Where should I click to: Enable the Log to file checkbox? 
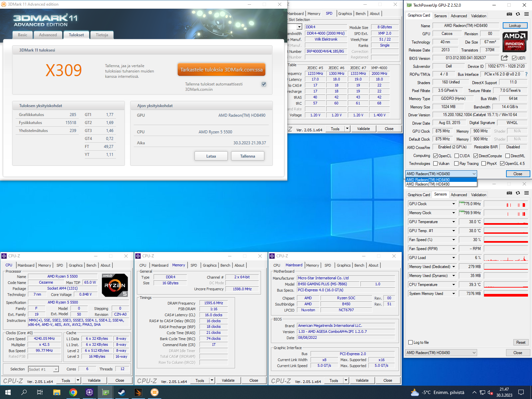click(x=410, y=342)
